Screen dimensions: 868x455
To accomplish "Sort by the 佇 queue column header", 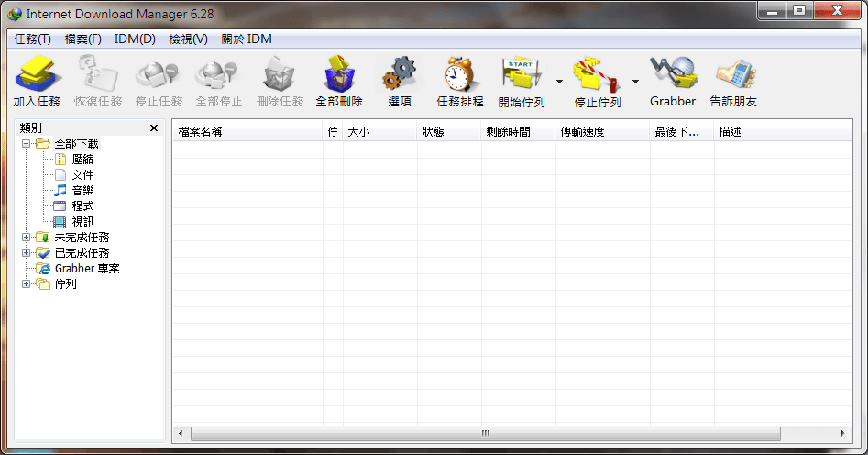I will [333, 132].
